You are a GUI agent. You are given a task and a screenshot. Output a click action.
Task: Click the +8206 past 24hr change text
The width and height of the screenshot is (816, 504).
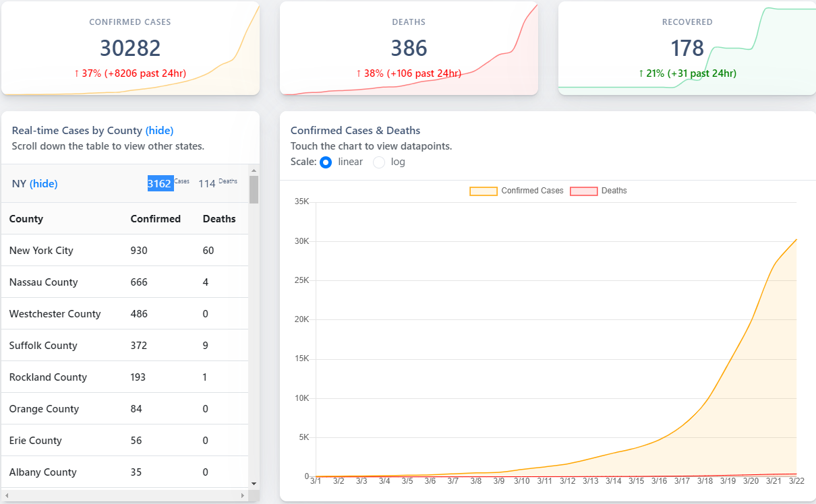pyautogui.click(x=145, y=73)
